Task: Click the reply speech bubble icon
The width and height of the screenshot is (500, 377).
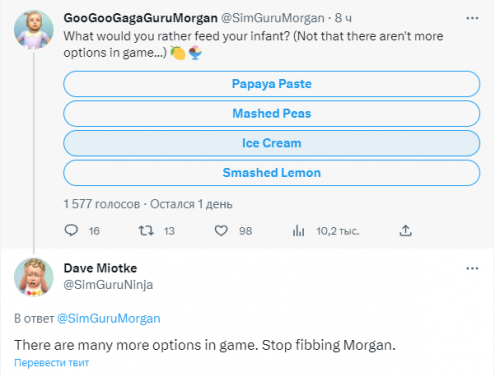Action: [x=71, y=230]
